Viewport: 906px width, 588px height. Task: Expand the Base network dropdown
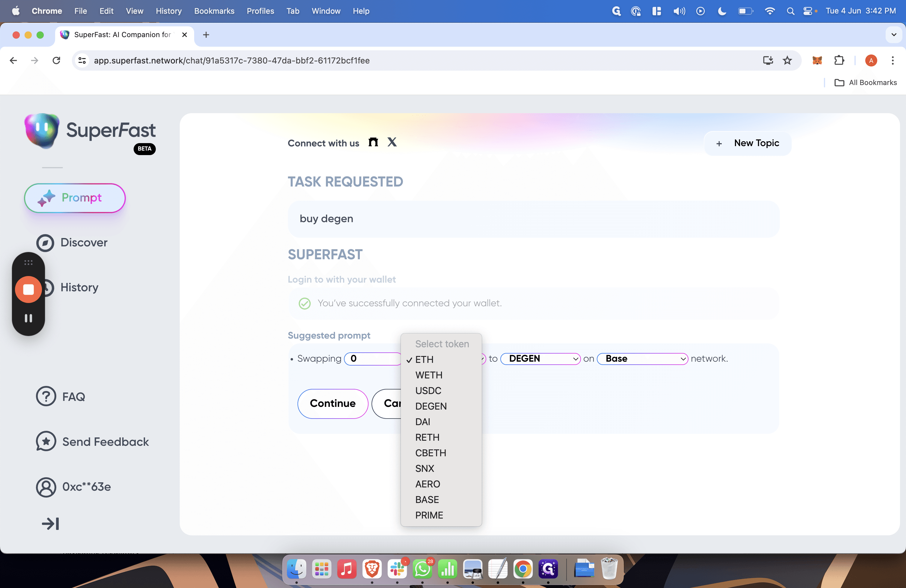click(642, 359)
